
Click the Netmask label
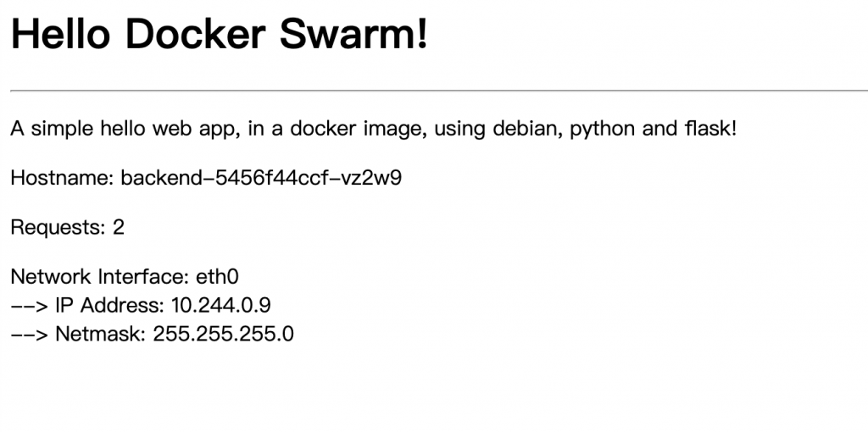click(x=101, y=334)
